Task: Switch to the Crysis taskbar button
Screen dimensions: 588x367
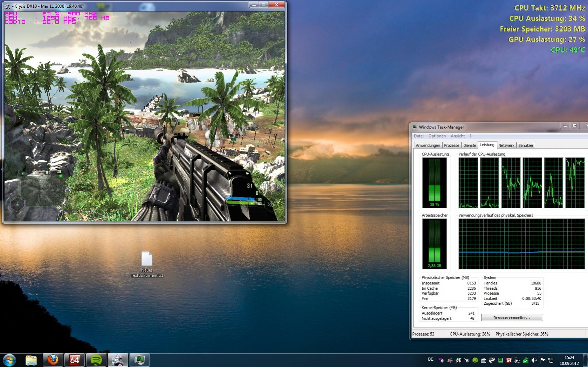Action: [x=118, y=360]
